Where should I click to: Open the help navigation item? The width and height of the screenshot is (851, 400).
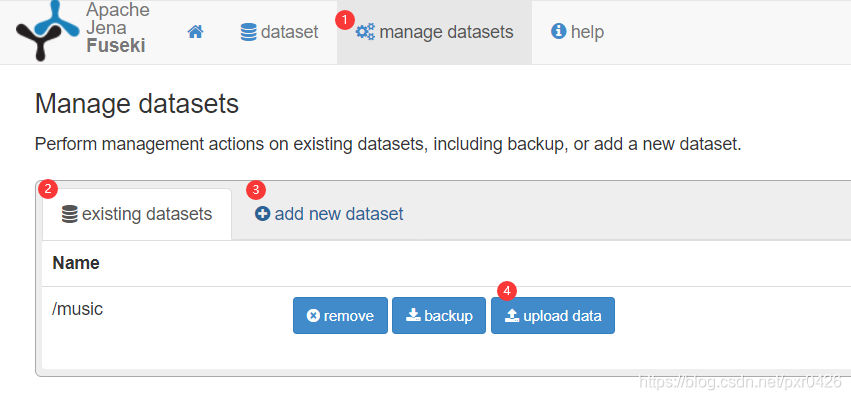pyautogui.click(x=577, y=32)
